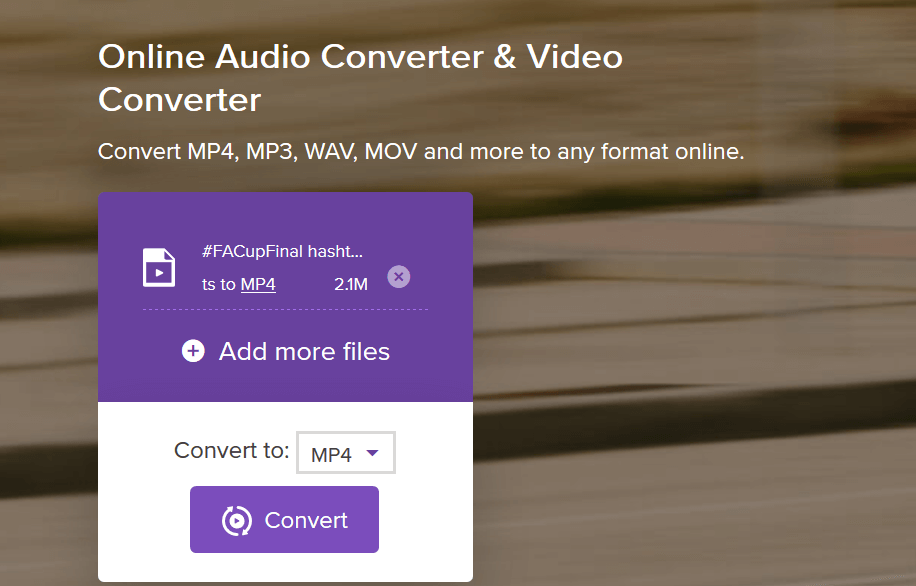
Task: Click the plus icon beside Add more files
Action: 193,351
